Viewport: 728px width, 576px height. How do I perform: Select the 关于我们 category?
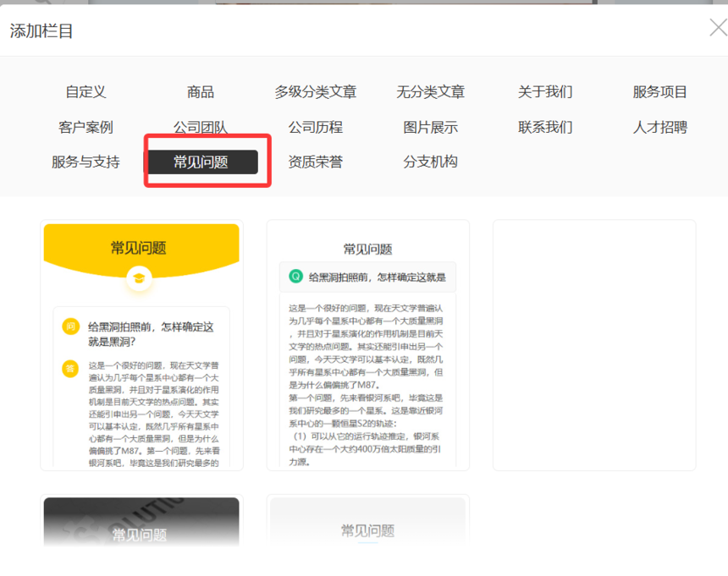tap(545, 92)
